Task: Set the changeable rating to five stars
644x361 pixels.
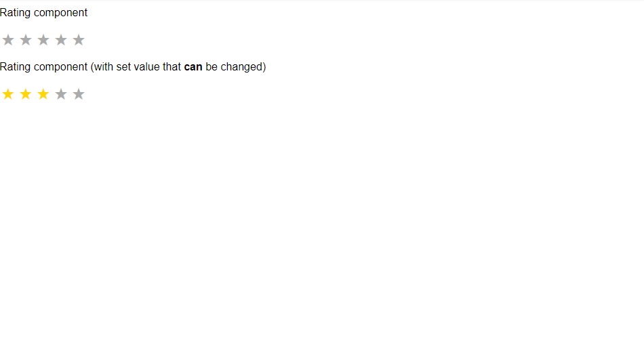Action: tap(79, 94)
